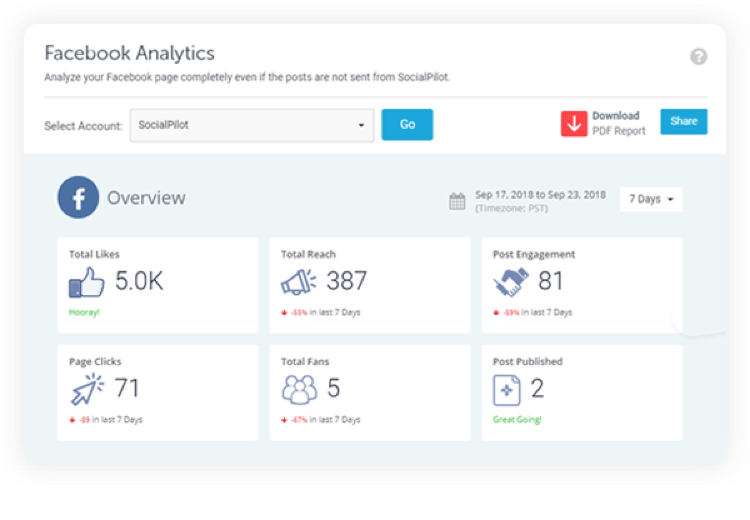Click the handshake Post Engagement icon
Viewport: 750px width, 520px height.
pyautogui.click(x=511, y=282)
